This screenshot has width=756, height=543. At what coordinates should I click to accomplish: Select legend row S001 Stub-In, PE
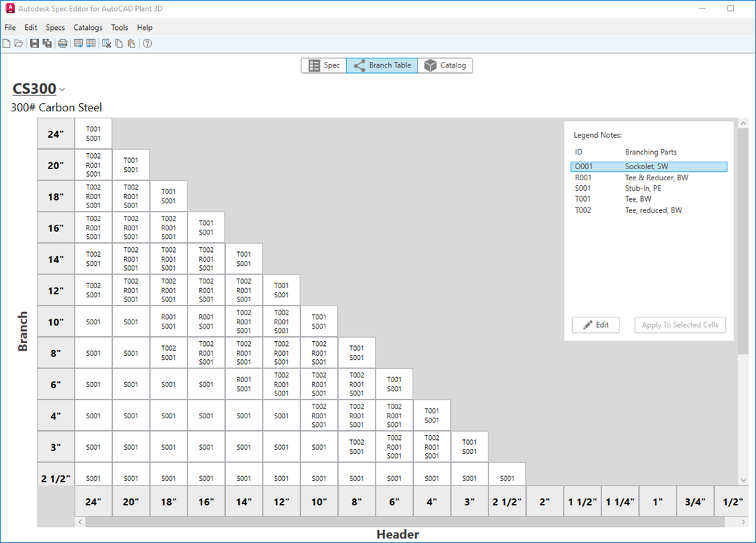[649, 189]
